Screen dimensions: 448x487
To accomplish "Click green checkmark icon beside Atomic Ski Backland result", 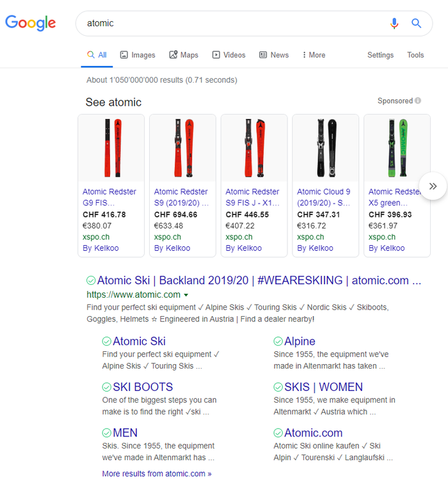I will coord(91,280).
